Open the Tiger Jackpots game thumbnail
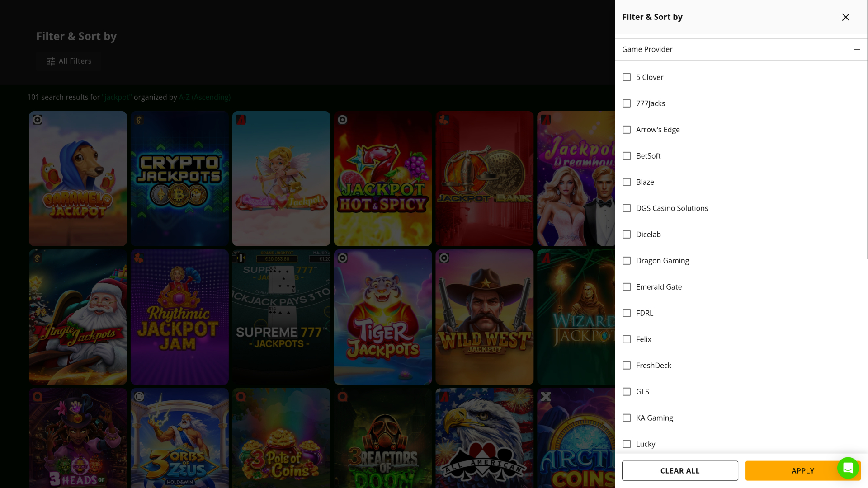This screenshot has height=488, width=868. click(x=383, y=317)
